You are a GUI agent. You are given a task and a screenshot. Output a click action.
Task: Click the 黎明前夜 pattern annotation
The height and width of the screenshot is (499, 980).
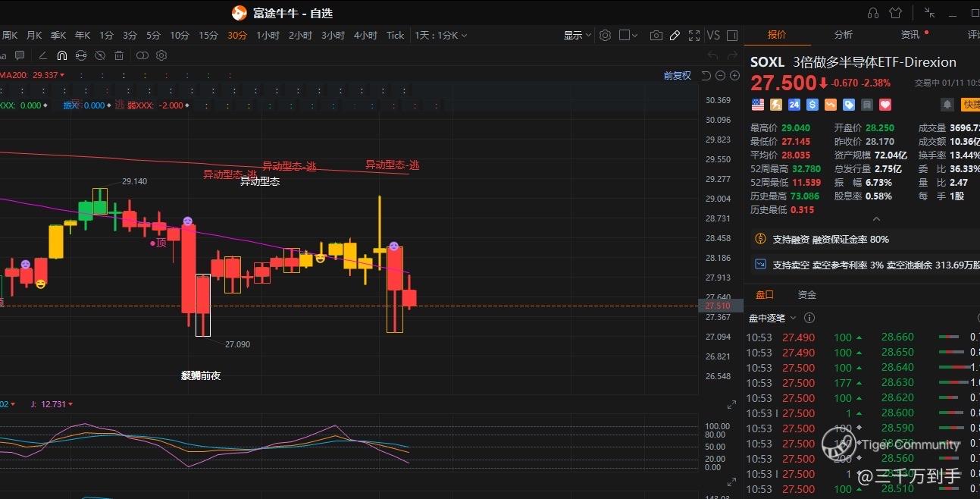[201, 375]
